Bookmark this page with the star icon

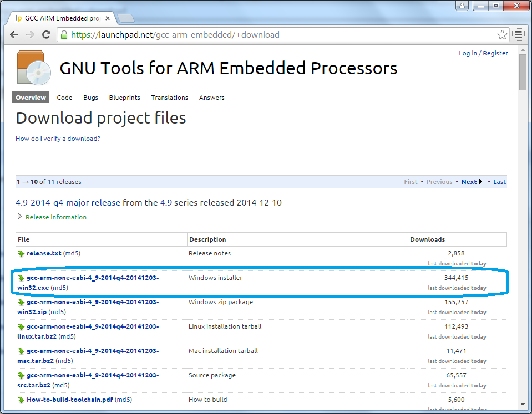click(502, 34)
